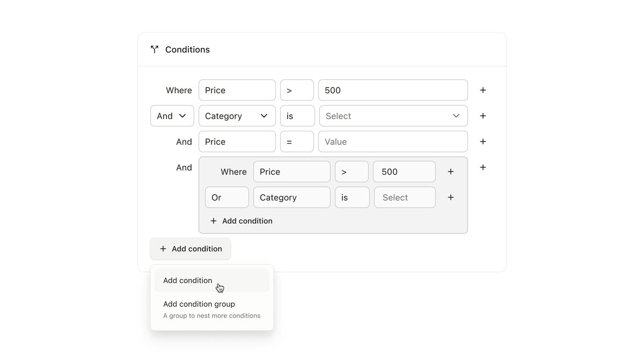Click plus icon beside the Category is Select row
The image size is (644, 362).
pyautogui.click(x=483, y=116)
